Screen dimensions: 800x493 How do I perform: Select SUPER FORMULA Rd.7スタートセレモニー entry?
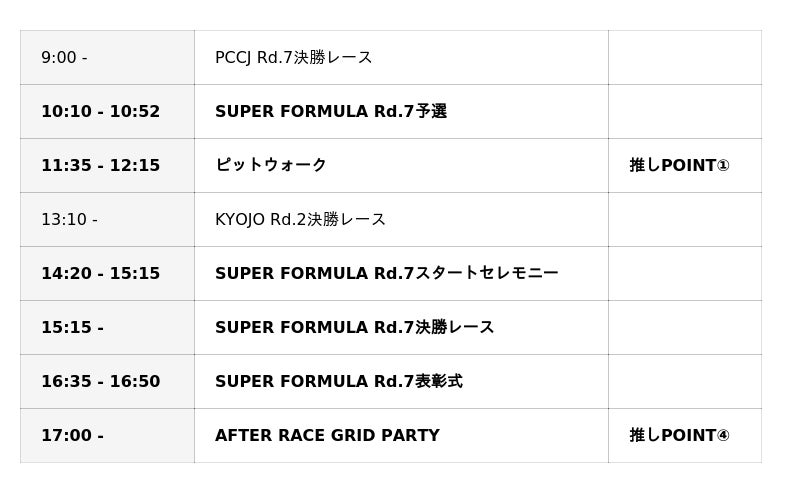[386, 274]
